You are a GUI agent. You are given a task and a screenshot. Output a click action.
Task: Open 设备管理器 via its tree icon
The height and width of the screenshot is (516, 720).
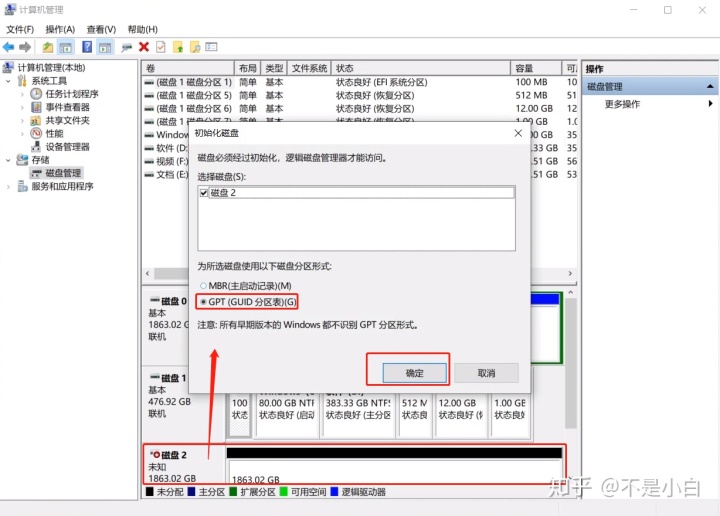(36, 146)
